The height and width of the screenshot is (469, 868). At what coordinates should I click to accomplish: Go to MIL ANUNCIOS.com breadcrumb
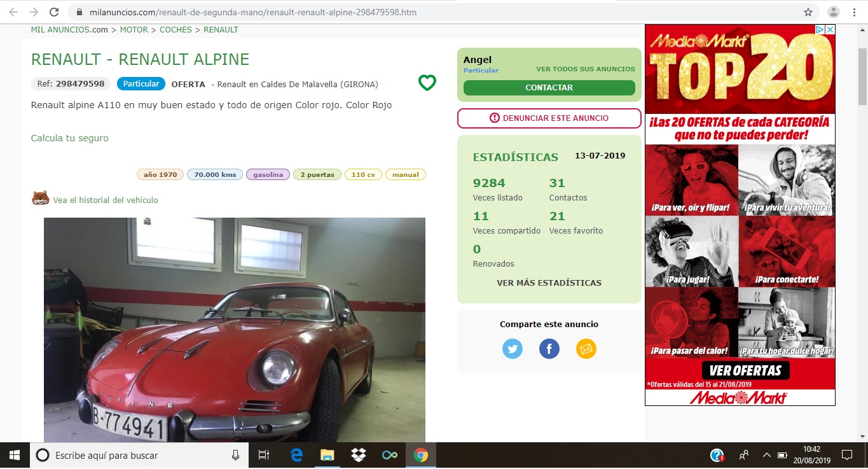coord(69,30)
